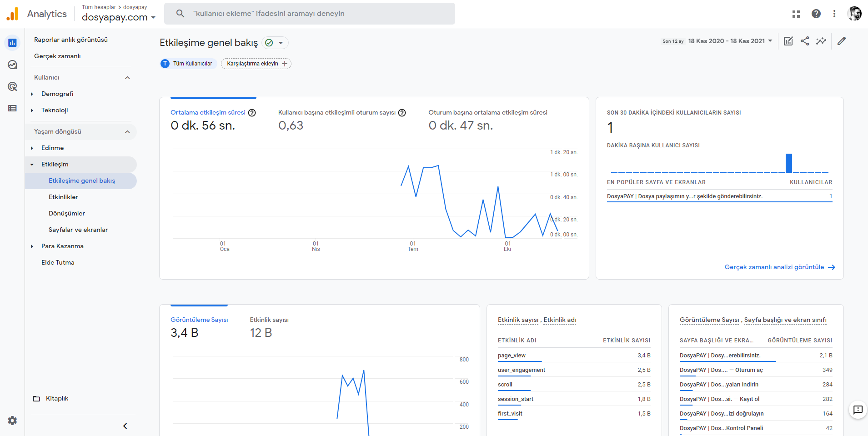
Task: Open the Help question mark icon
Action: tap(816, 14)
